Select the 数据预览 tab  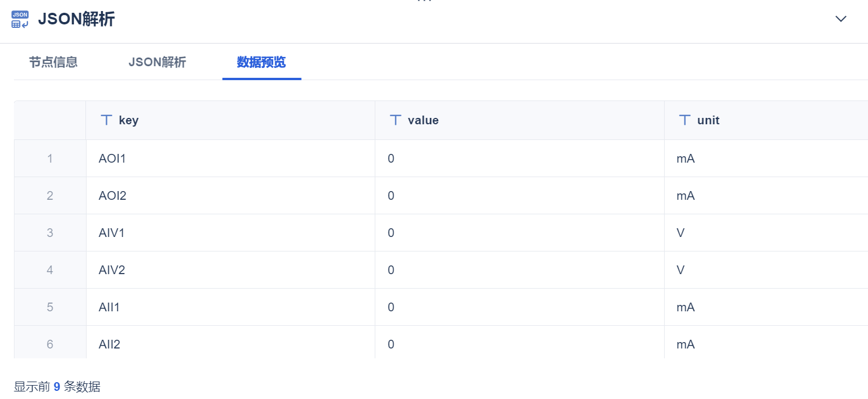(x=261, y=62)
